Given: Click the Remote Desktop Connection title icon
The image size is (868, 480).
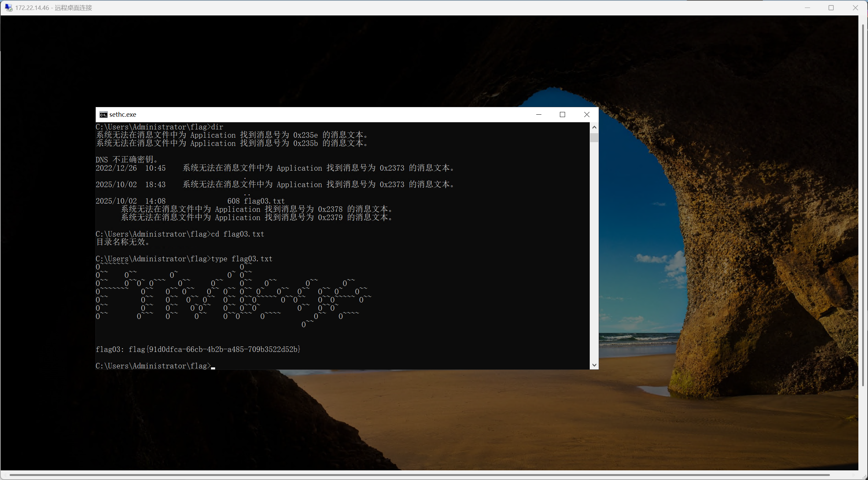Looking at the screenshot, I should click(x=8, y=8).
